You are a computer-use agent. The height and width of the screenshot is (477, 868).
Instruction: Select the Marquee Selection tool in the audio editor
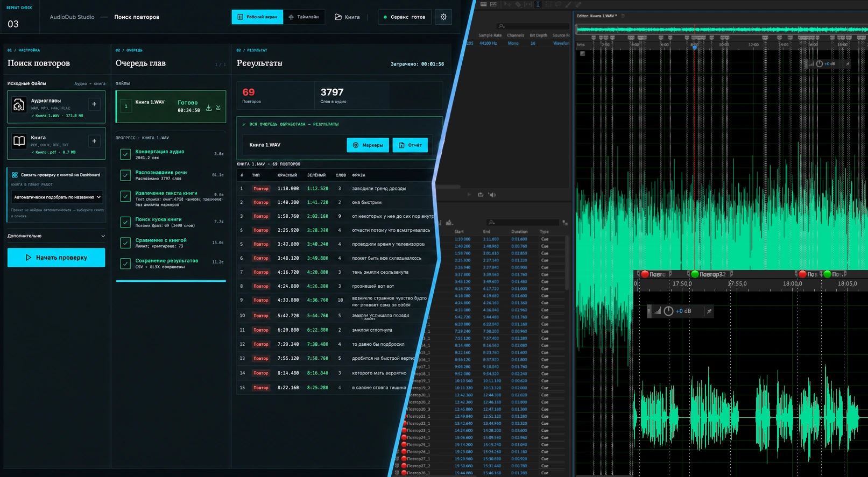tap(548, 4)
